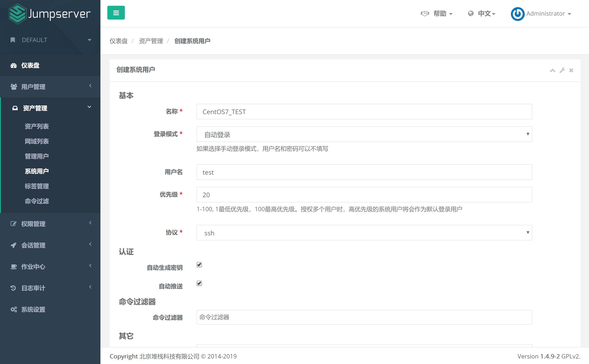Click the chevron arrow on 日志审计 row
The height and width of the screenshot is (364, 589).
(x=90, y=287)
